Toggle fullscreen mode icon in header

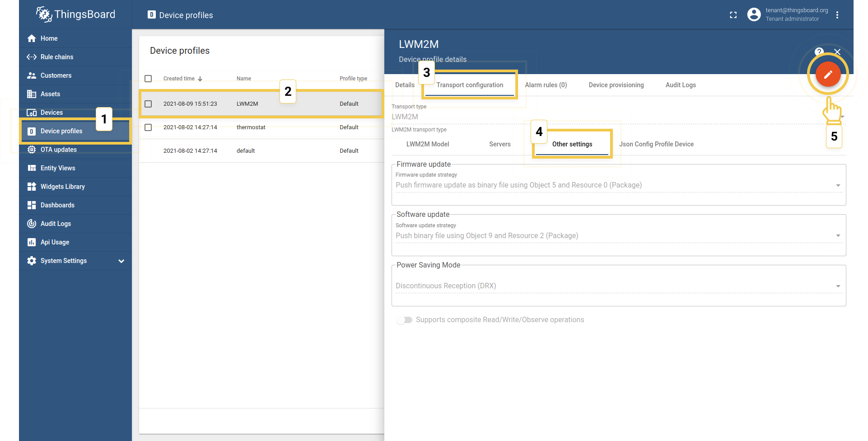coord(733,15)
